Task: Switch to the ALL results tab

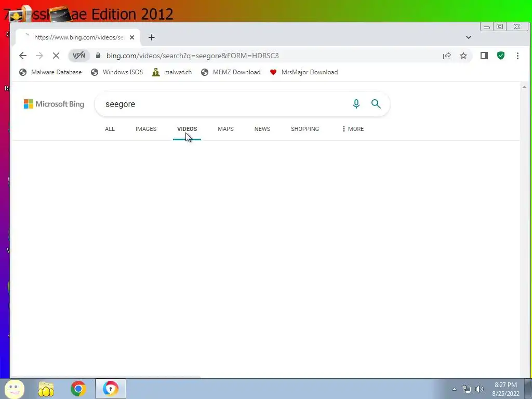Action: 110,129
